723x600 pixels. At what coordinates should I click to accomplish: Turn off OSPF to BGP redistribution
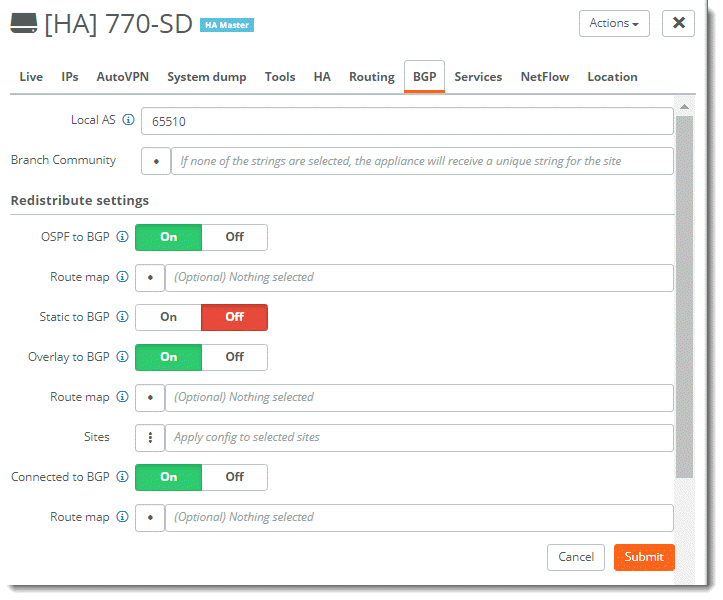234,237
